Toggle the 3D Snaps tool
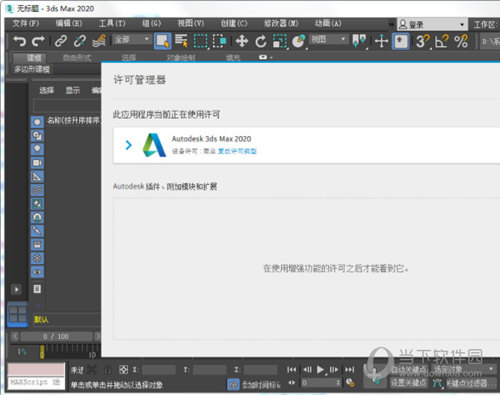500x395 pixels. point(423,41)
